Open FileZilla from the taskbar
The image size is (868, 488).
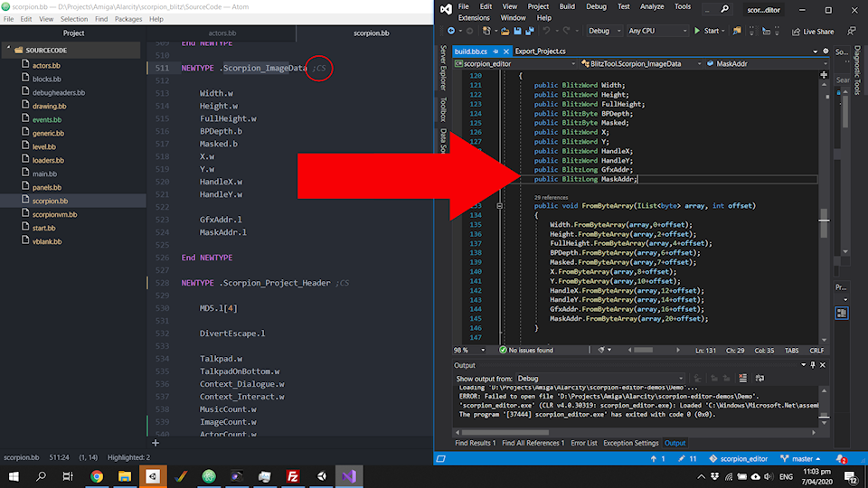pos(293,476)
